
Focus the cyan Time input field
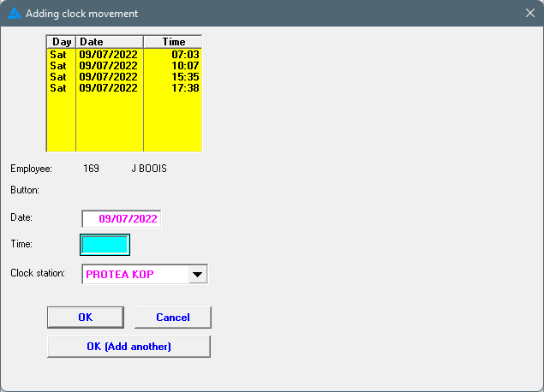tap(105, 245)
